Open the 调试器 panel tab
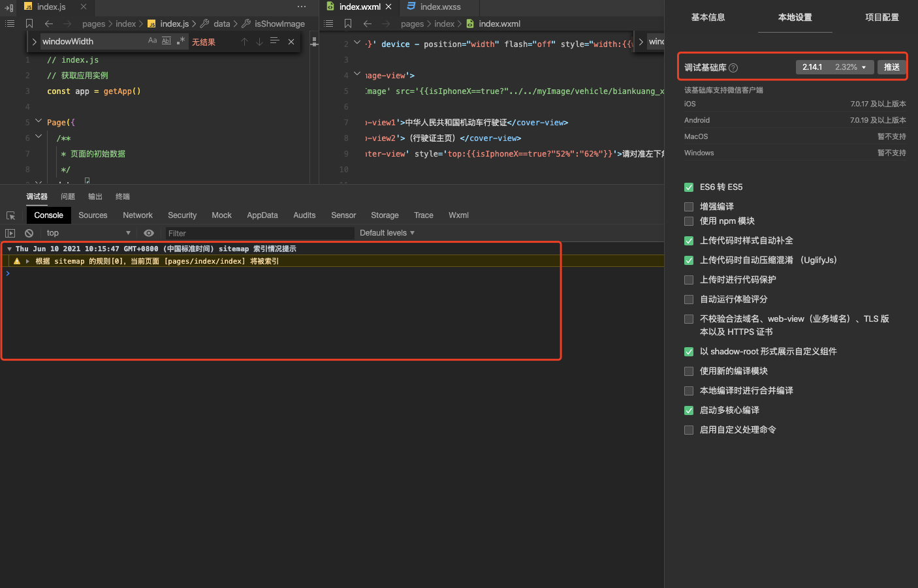This screenshot has height=588, width=918. click(x=37, y=196)
